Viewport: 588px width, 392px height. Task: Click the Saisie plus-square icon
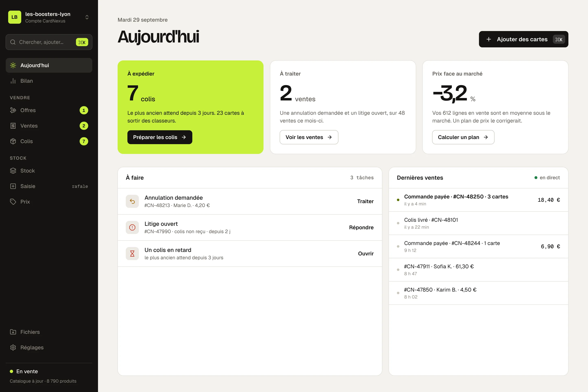[x=13, y=186]
